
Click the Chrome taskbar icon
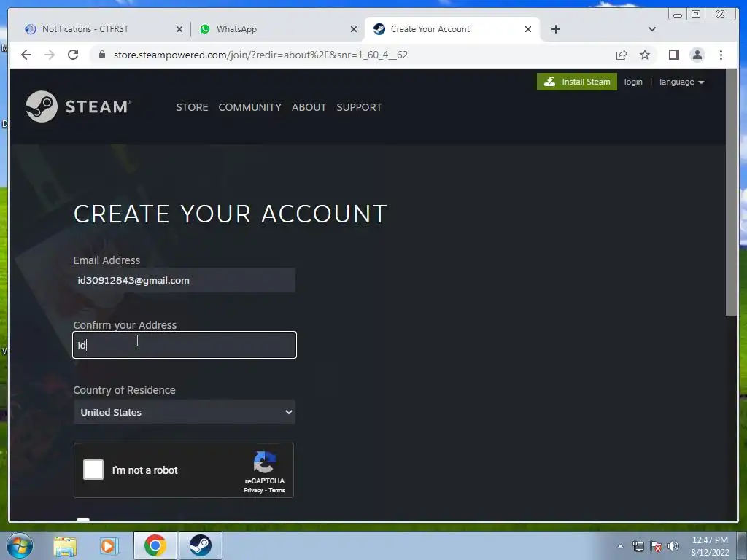155,545
